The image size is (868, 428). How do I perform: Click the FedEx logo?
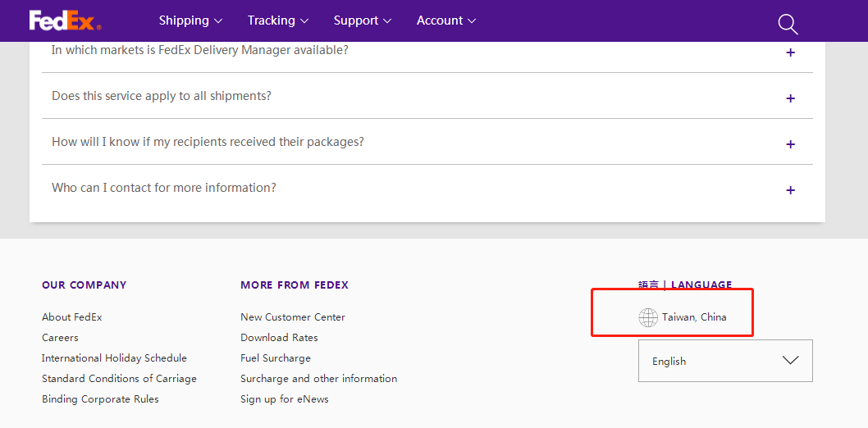[x=66, y=20]
